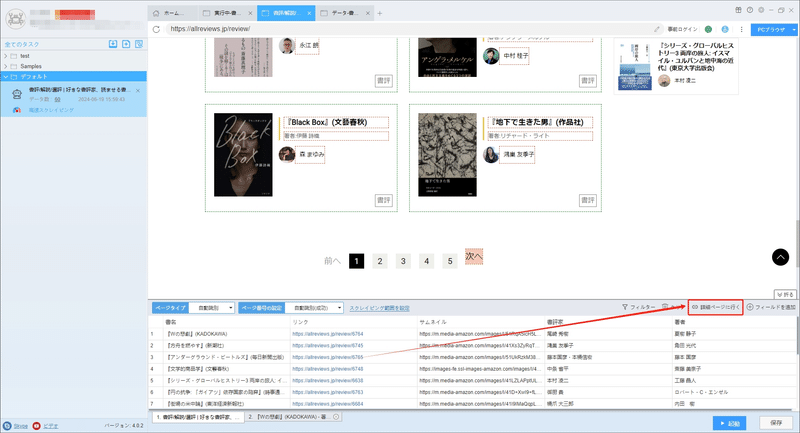Click the robot icon of the default task
This screenshot has height=433, width=800.
click(x=17, y=94)
